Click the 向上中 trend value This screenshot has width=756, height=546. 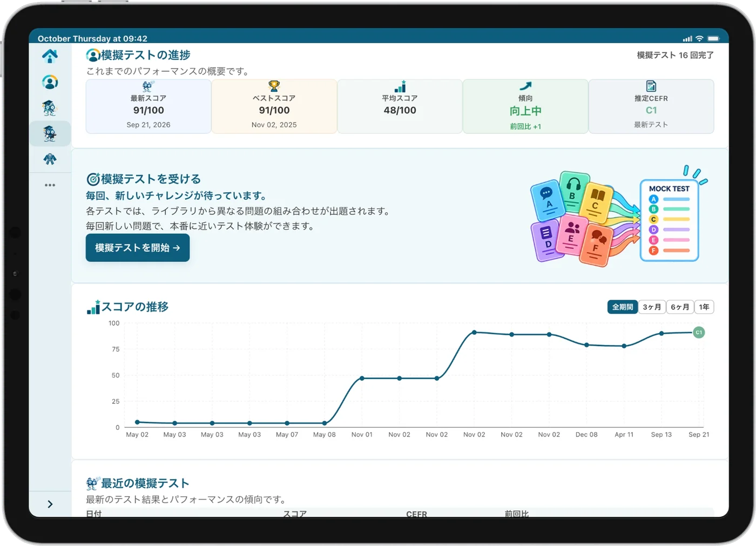tap(525, 111)
